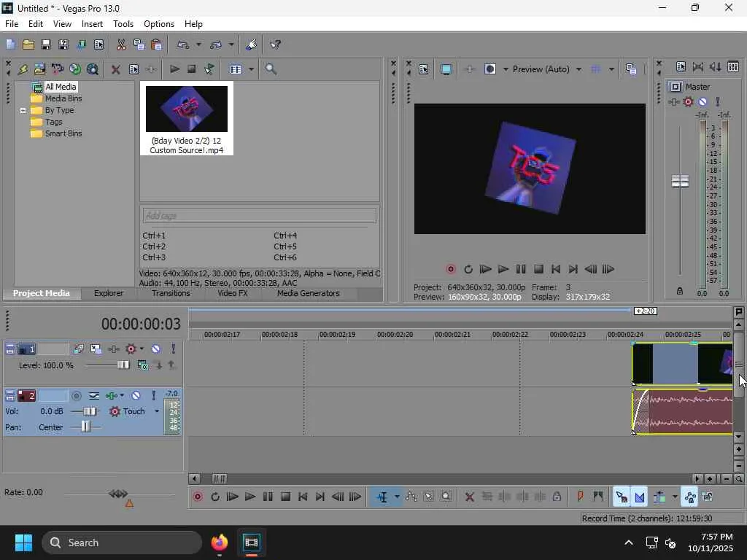
Task: Click the Redo arrow icon
Action: point(216,44)
